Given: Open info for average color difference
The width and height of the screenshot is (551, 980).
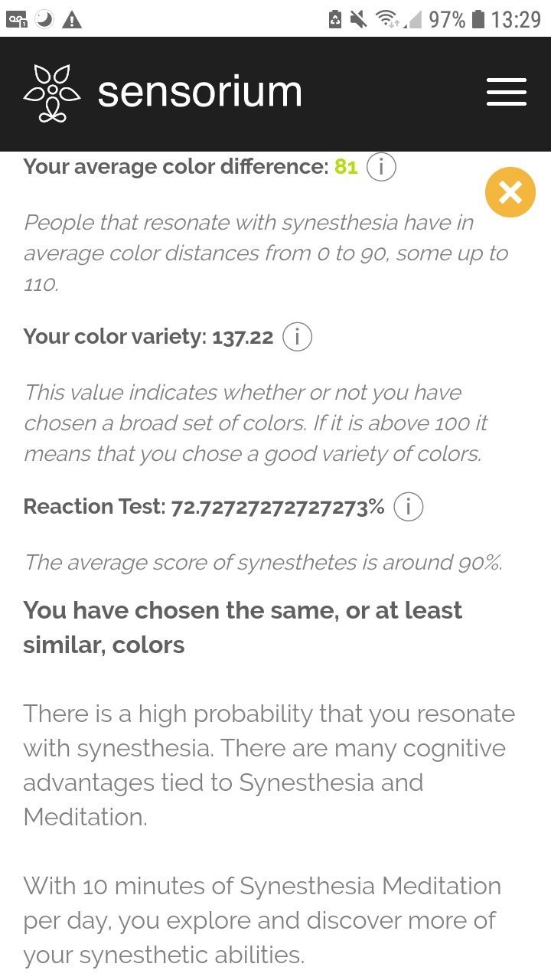Looking at the screenshot, I should 381,167.
